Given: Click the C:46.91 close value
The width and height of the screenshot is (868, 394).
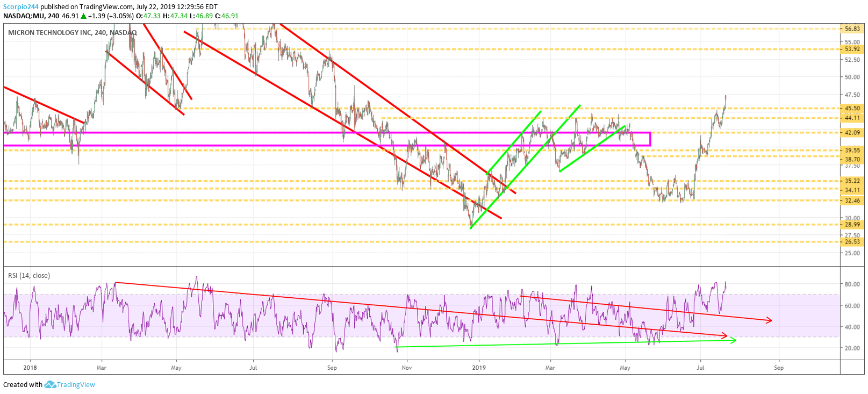Looking at the screenshot, I should pos(227,16).
